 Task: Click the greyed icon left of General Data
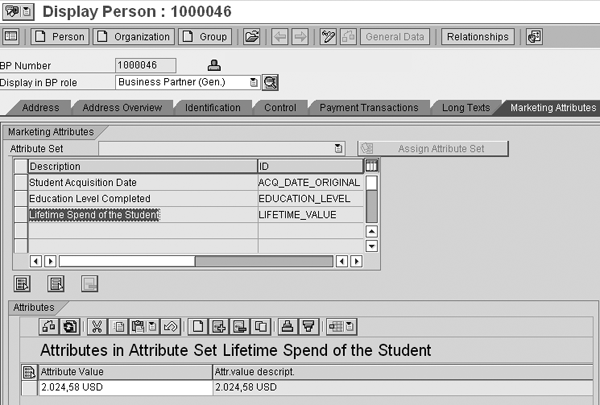(348, 37)
